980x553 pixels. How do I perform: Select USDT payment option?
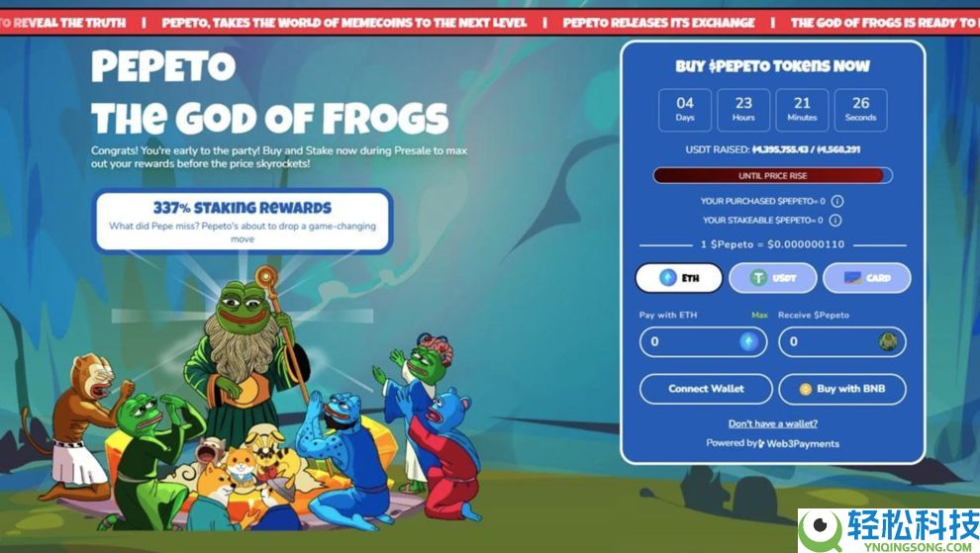coord(772,277)
